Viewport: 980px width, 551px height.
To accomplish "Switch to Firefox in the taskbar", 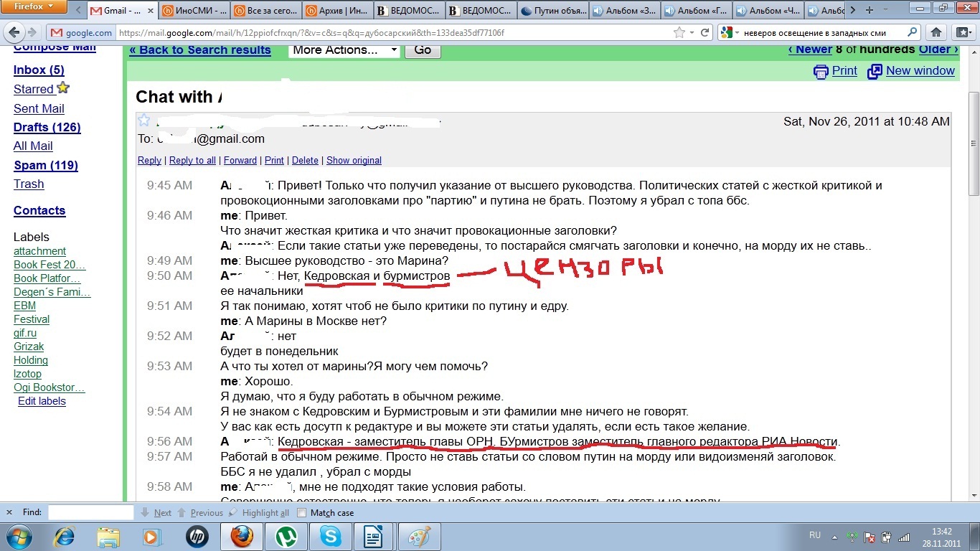I will 242,537.
